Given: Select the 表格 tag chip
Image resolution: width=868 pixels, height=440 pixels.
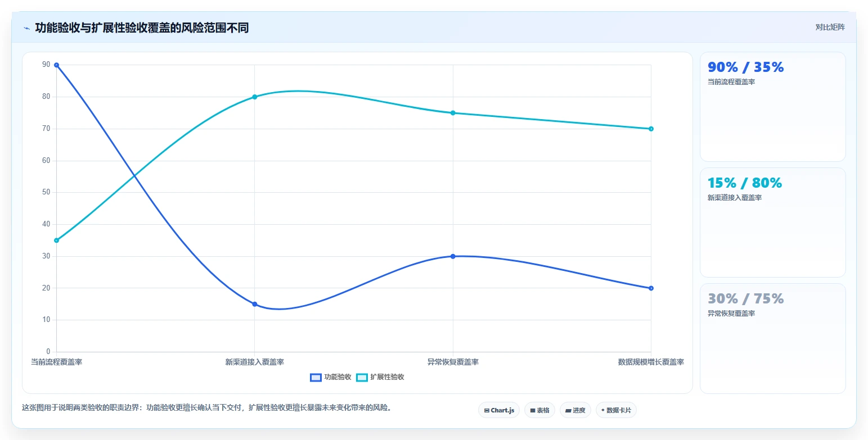Looking at the screenshot, I should [539, 410].
